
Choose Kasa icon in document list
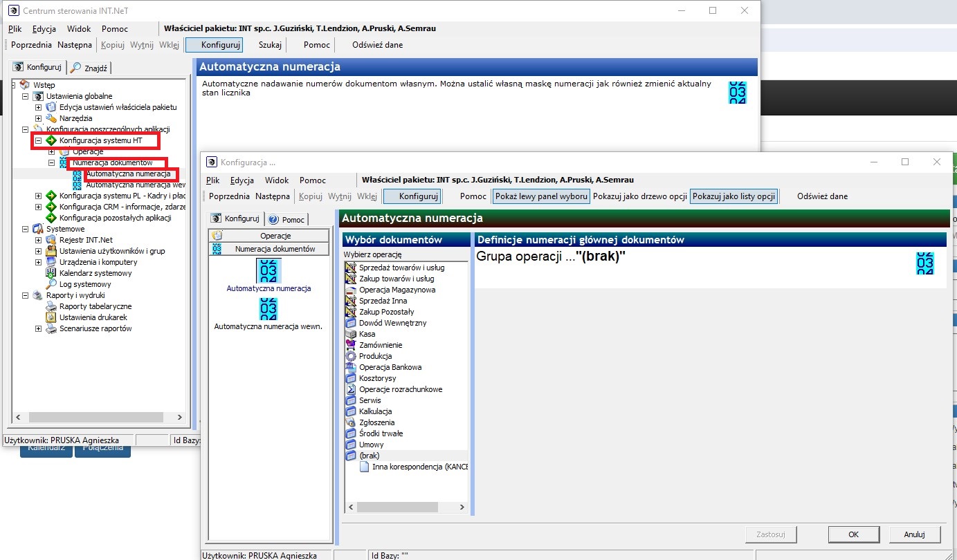coord(350,334)
